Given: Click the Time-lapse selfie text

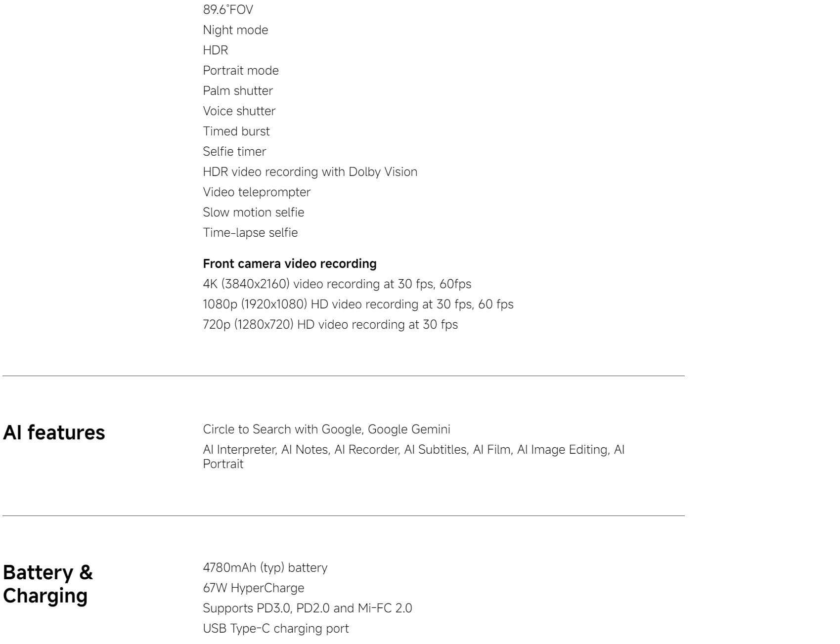Looking at the screenshot, I should point(250,233).
